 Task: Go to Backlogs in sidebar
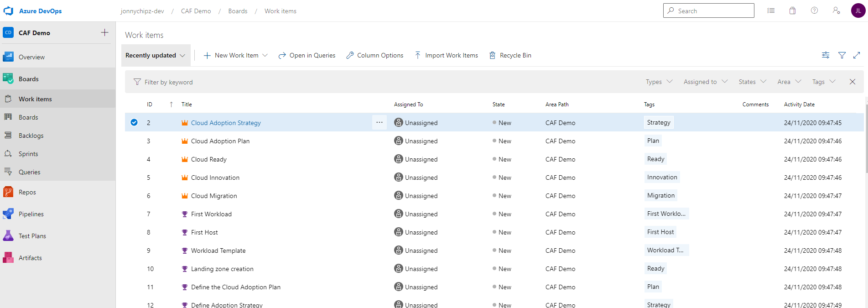click(x=31, y=136)
